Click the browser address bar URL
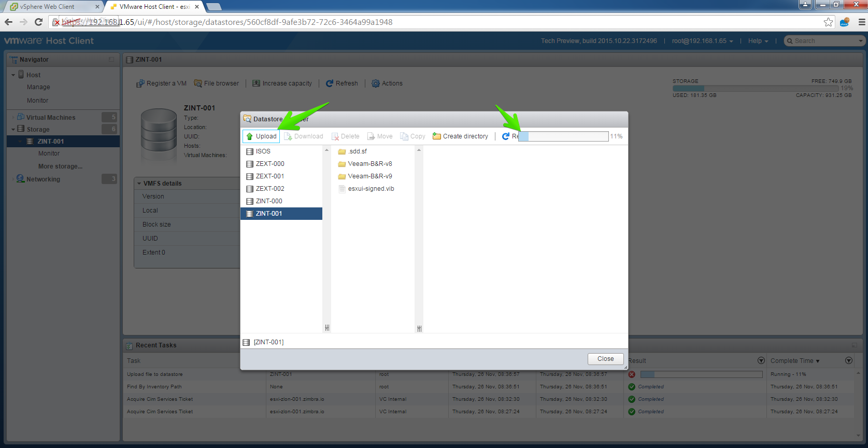The image size is (868, 448). click(227, 22)
